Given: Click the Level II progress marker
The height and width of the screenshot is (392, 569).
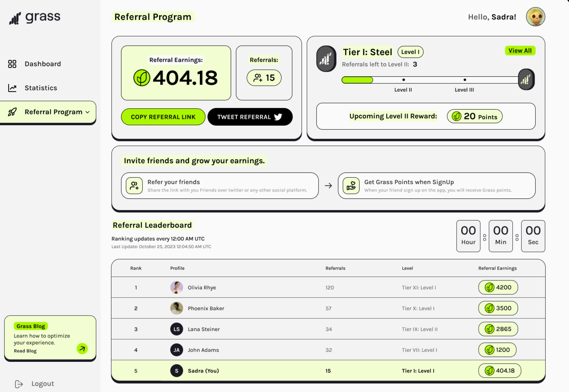Looking at the screenshot, I should (404, 80).
